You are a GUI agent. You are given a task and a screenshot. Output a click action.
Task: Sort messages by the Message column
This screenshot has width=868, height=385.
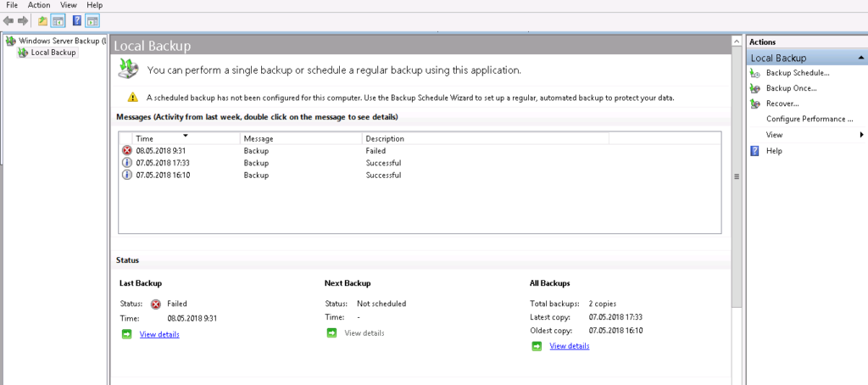(x=301, y=138)
